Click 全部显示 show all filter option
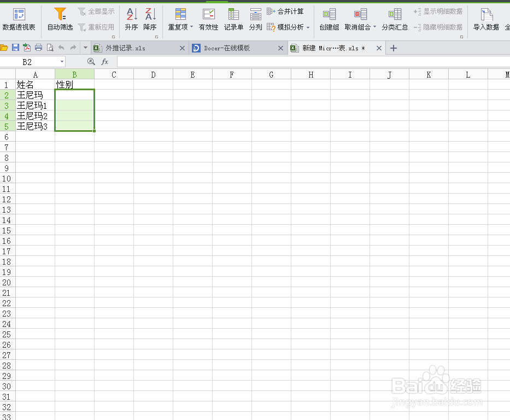This screenshot has height=420, width=510. tap(96, 11)
